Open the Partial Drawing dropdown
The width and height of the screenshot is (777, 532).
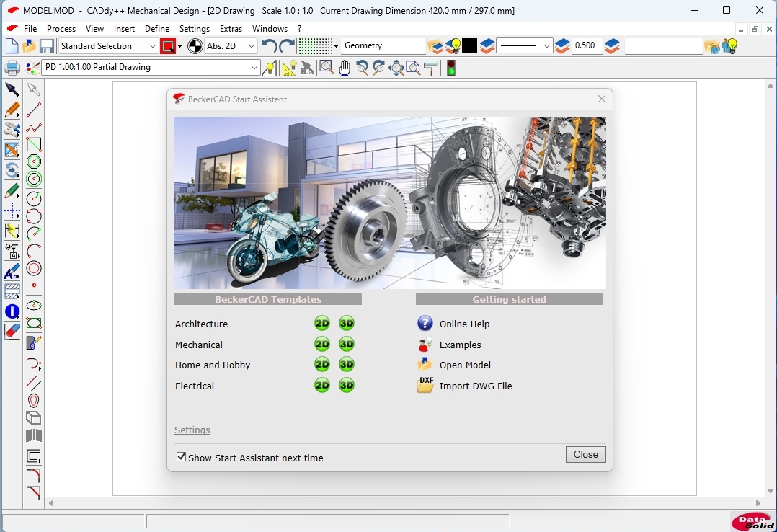151,68
